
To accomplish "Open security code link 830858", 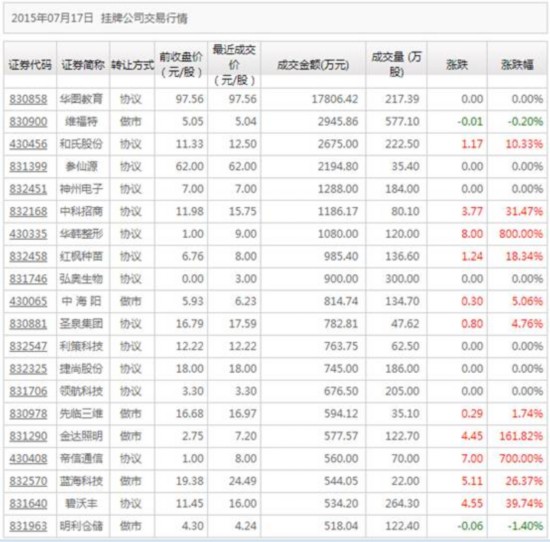I will coord(28,99).
